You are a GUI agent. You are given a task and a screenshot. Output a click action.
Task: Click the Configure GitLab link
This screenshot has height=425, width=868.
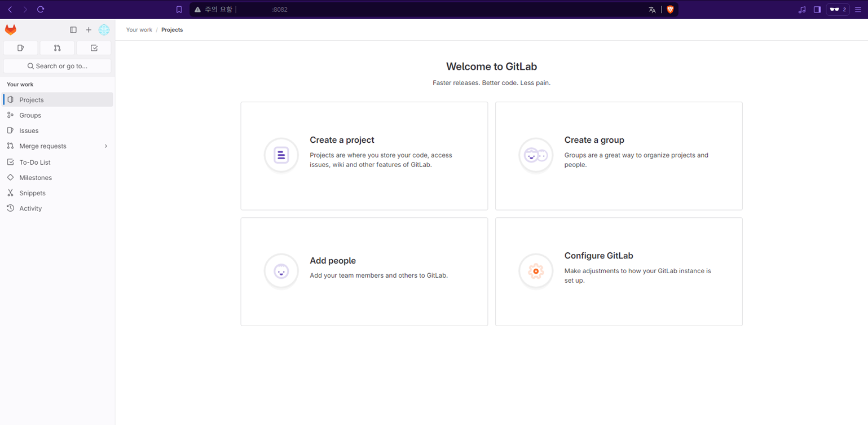[x=598, y=256]
